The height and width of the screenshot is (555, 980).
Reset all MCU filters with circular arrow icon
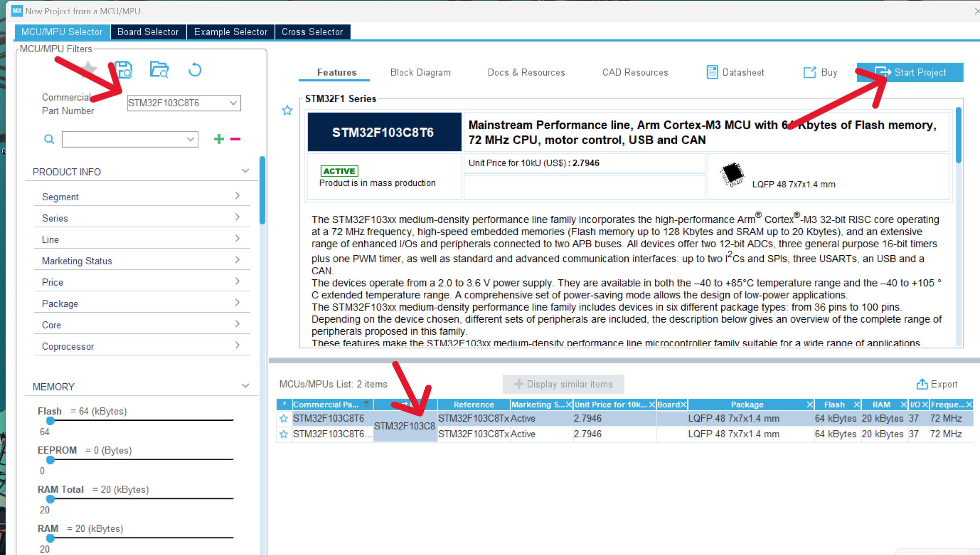coord(195,70)
